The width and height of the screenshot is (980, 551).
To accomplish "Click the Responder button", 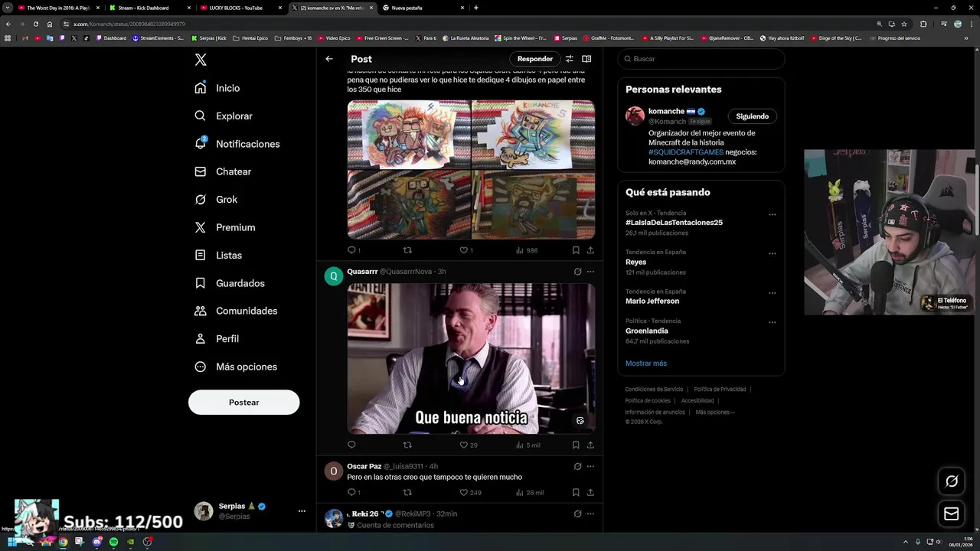I will (535, 59).
